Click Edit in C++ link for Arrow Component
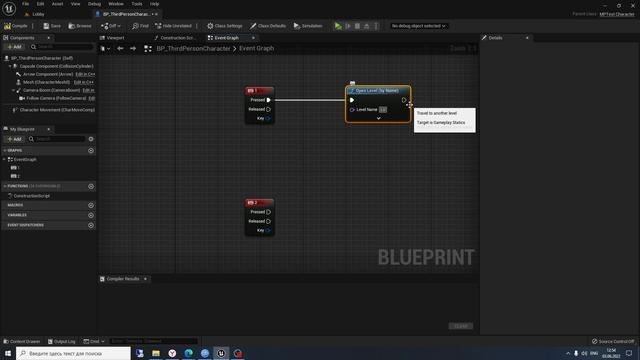Image resolution: width=640 pixels, height=360 pixels. tap(85, 74)
